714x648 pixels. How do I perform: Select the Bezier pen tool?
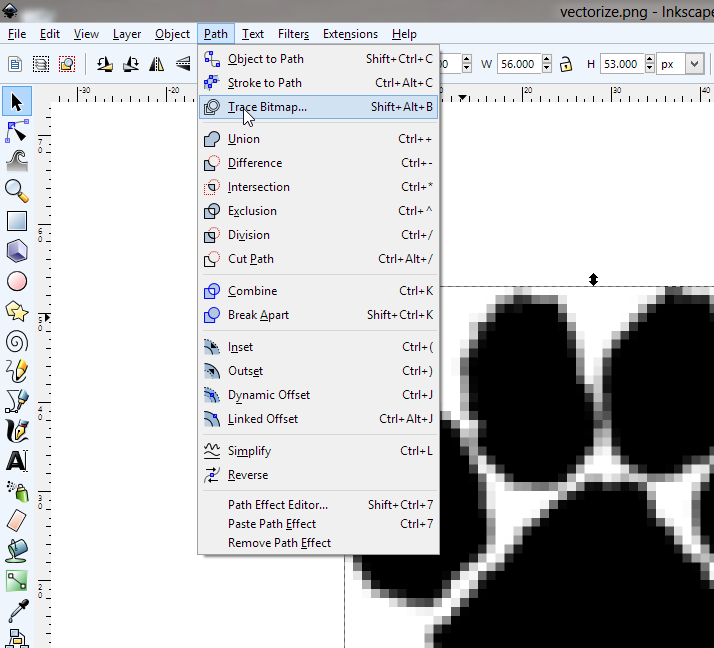tap(17, 401)
